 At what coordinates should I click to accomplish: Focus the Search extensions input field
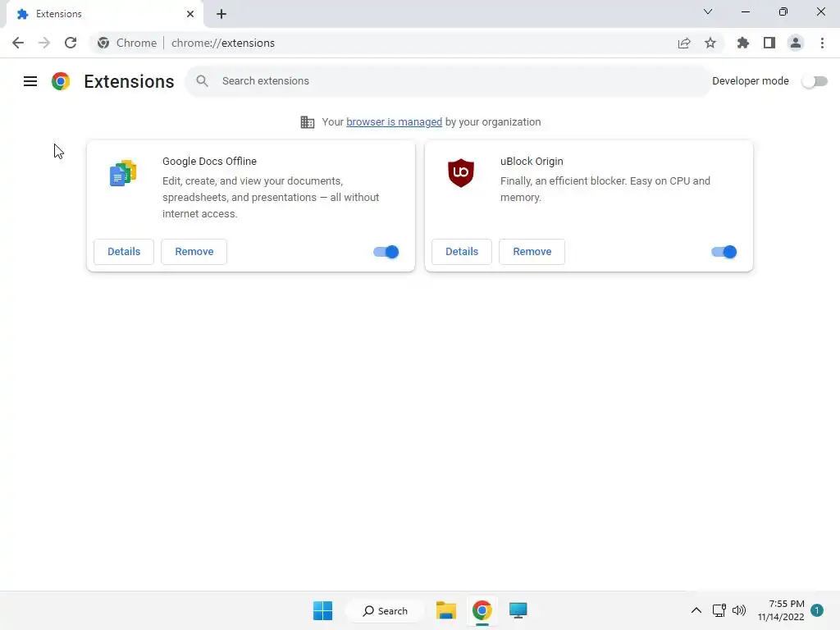[448, 81]
